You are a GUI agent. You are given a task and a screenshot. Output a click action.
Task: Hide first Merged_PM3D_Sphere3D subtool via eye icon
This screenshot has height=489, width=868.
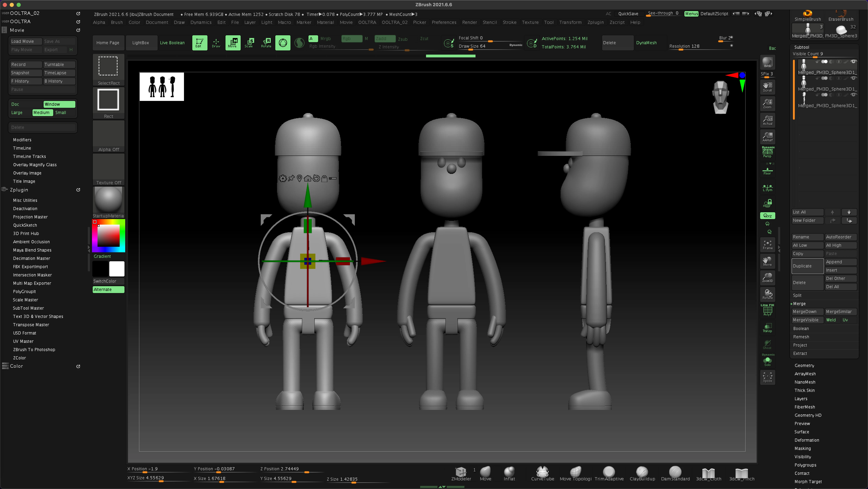pyautogui.click(x=853, y=62)
